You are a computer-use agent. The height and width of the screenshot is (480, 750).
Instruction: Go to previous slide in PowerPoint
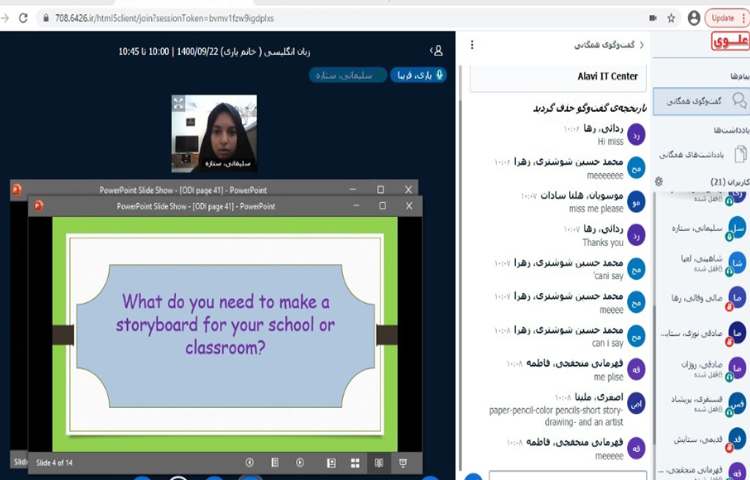pyautogui.click(x=250, y=462)
